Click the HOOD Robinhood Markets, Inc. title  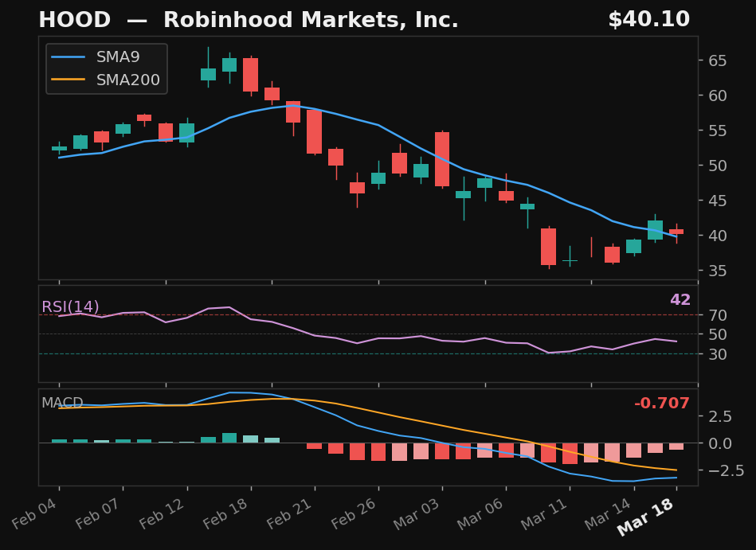249,20
